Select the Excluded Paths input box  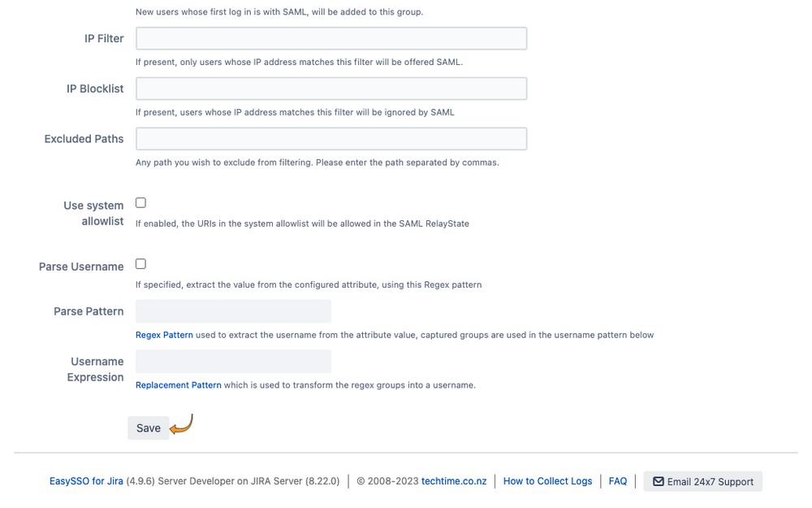pos(331,139)
